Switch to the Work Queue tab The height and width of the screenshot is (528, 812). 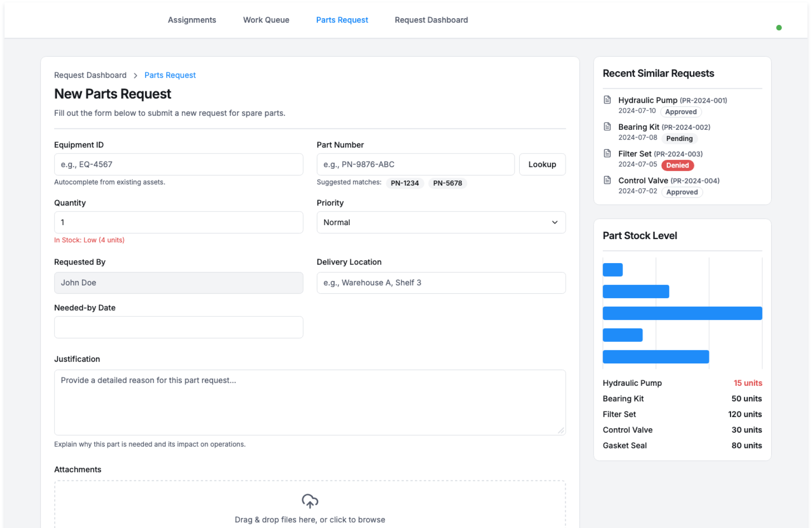(266, 20)
